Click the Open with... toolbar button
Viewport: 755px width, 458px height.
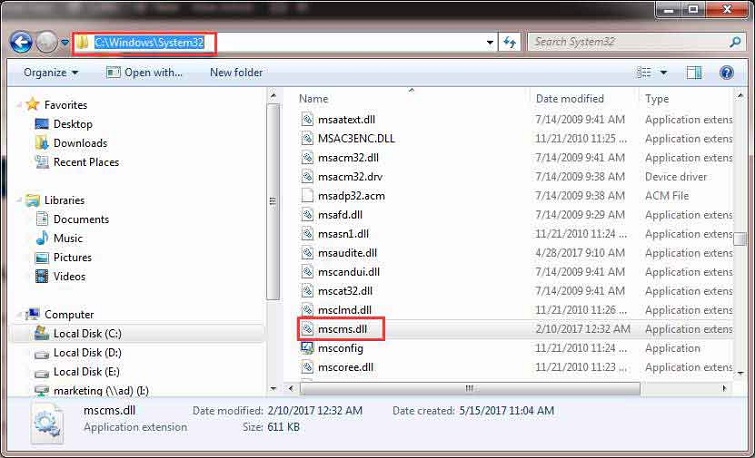click(145, 72)
